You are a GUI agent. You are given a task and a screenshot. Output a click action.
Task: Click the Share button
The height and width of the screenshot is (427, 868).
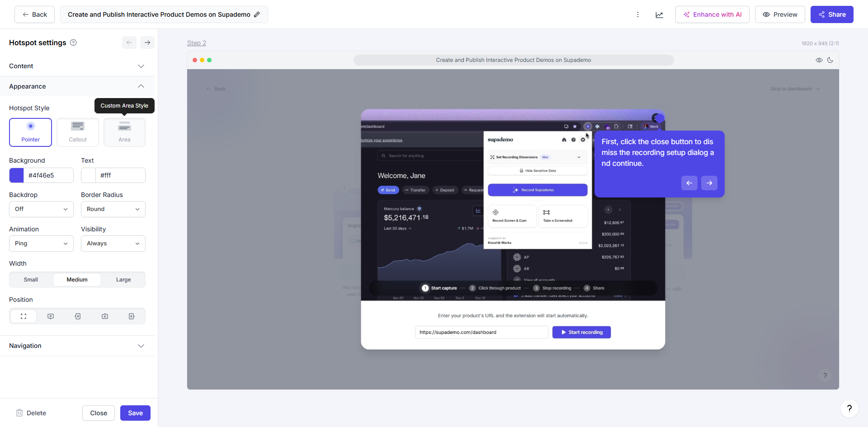832,14
